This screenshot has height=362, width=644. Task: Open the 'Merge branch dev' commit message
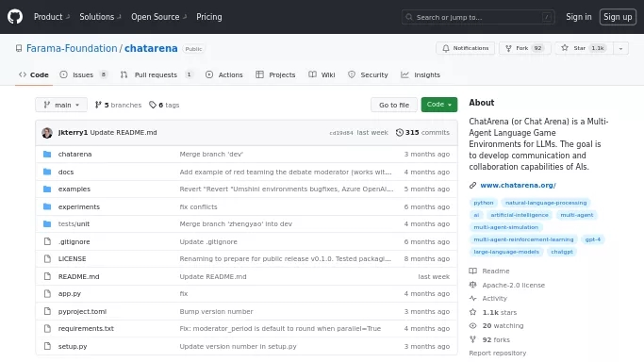(x=211, y=155)
